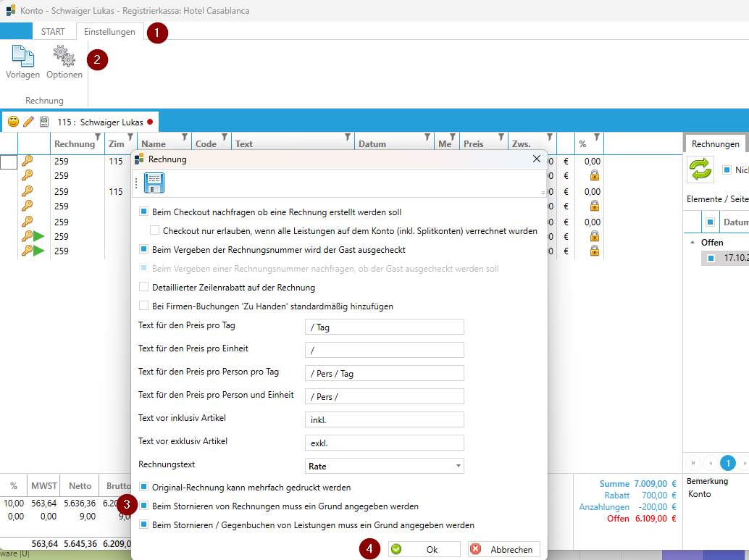Click the dialog toolbar grip dots handle

click(136, 183)
